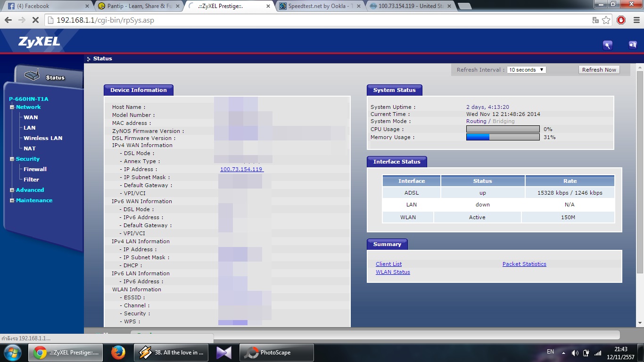Collapse the Security tree node
The width and height of the screenshot is (644, 362).
click(x=12, y=159)
